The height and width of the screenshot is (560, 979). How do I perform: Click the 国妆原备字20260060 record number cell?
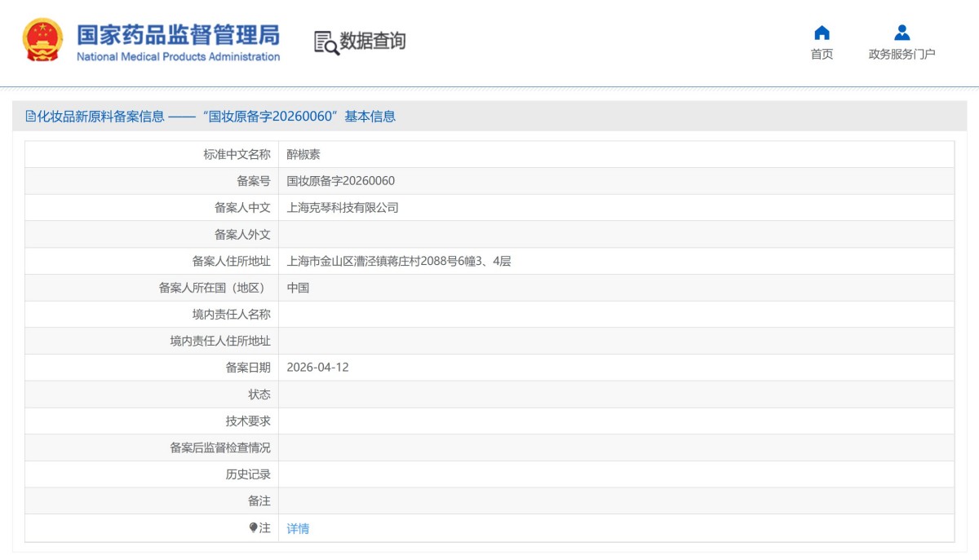pyautogui.click(x=340, y=180)
